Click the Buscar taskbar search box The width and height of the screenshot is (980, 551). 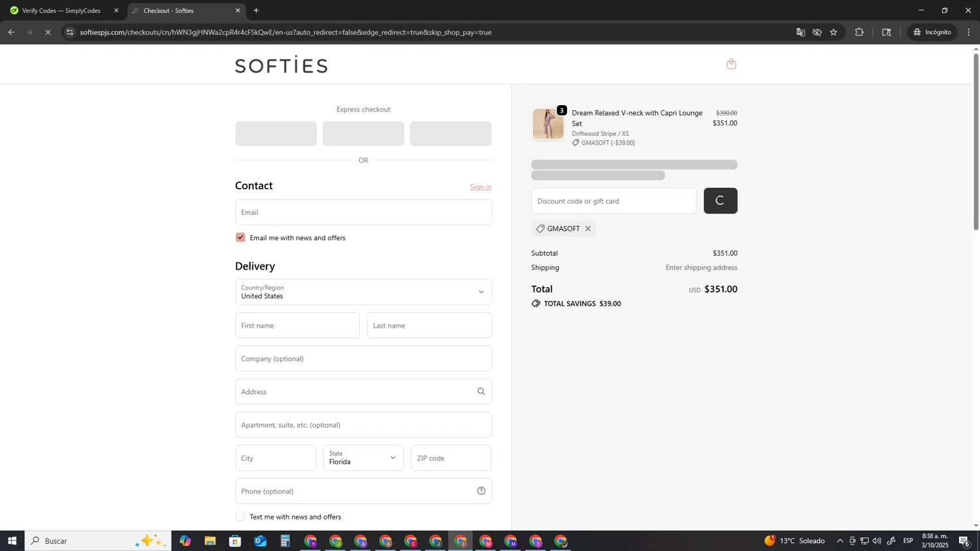pos(98,541)
